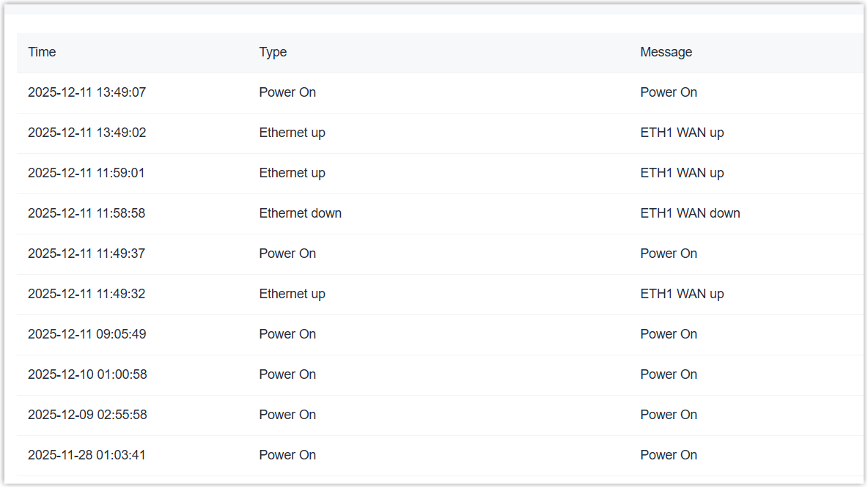Click the 2025-12-10 01:00:58 timestamp cell
The image size is (868, 488).
click(x=87, y=374)
